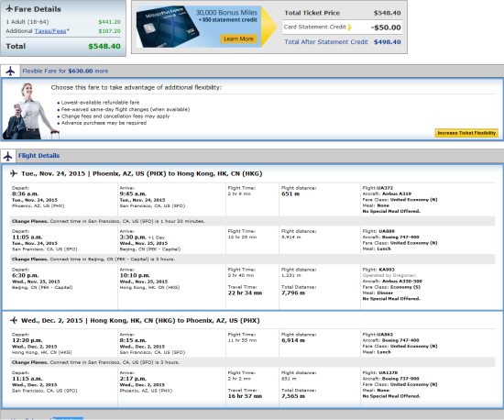Click the yellow arrow beside Card Statement Credit

point(350,27)
